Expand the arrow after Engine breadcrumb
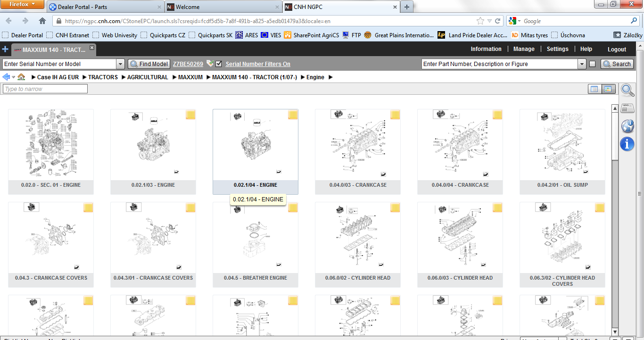The image size is (644, 340). (330, 77)
